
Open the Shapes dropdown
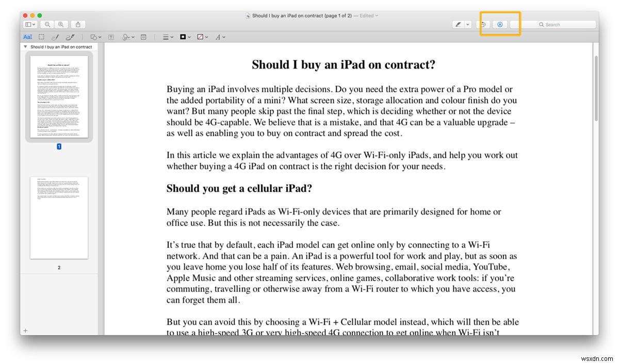(94, 37)
